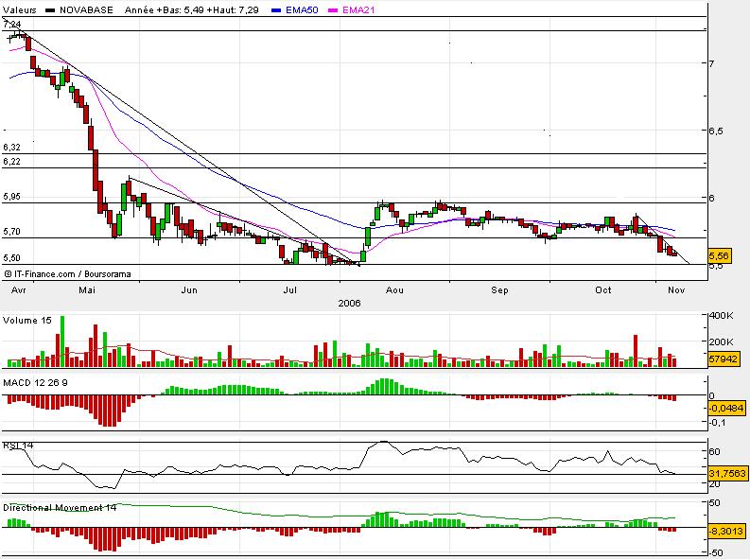Click the 2006 year label
The height and width of the screenshot is (560, 750).
(x=349, y=304)
